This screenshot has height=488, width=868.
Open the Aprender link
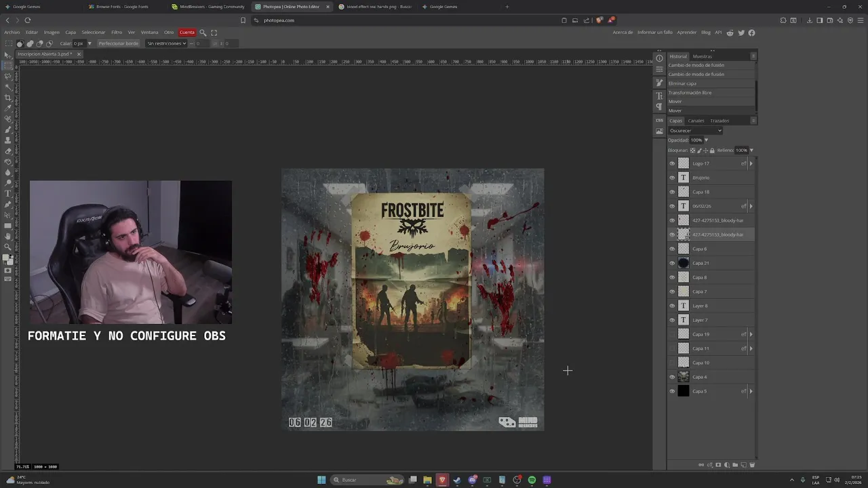click(x=687, y=33)
